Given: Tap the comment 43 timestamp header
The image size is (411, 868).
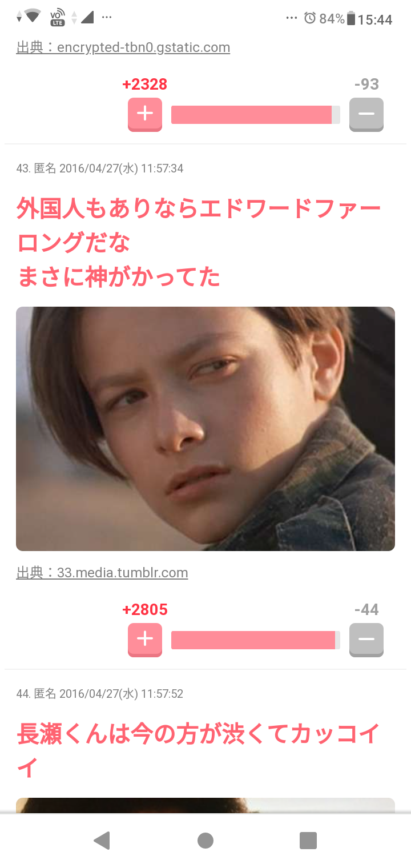Looking at the screenshot, I should [100, 168].
